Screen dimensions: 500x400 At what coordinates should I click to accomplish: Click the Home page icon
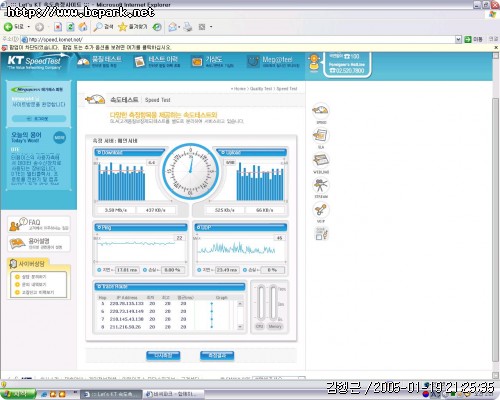pos(83,27)
